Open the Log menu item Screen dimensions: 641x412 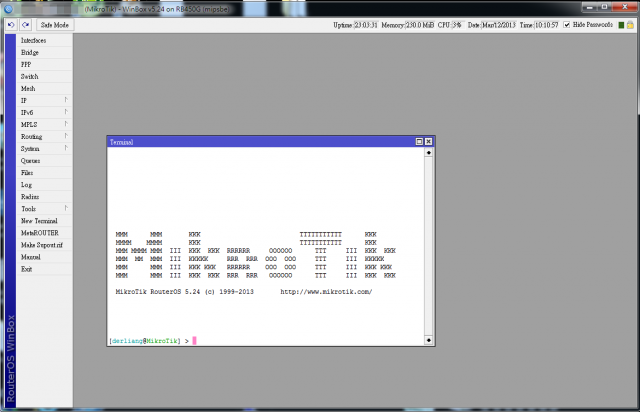(x=44, y=185)
